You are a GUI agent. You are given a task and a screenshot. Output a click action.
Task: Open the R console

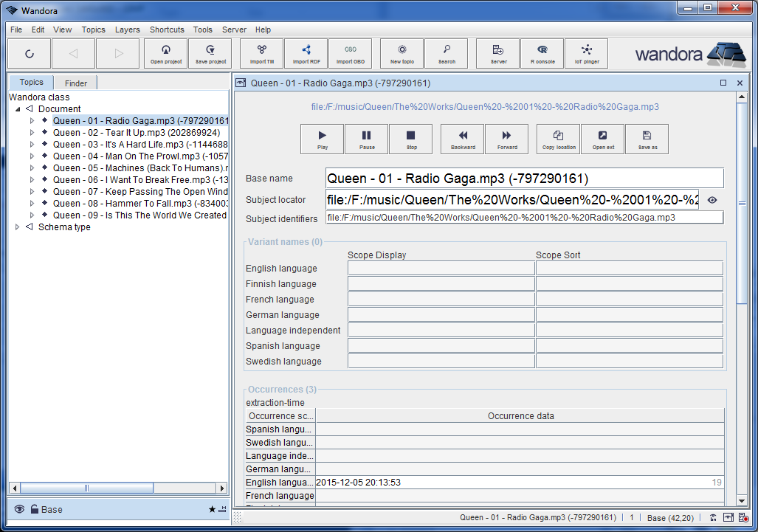tap(542, 53)
